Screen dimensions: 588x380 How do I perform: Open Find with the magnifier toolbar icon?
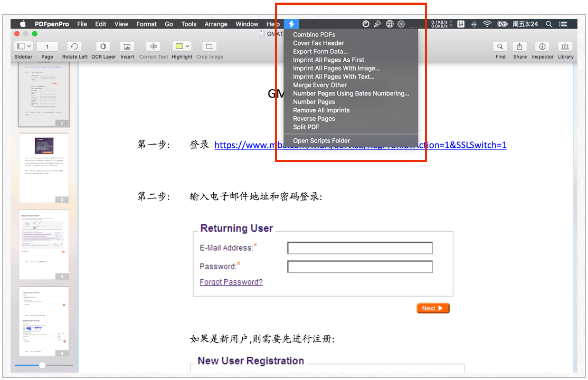click(x=500, y=46)
